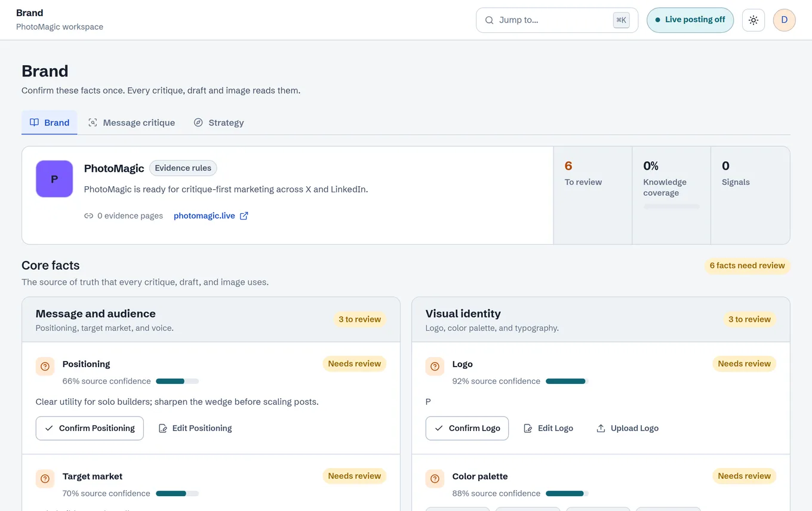Choose Upload Logo
The width and height of the screenshot is (812, 511).
628,428
